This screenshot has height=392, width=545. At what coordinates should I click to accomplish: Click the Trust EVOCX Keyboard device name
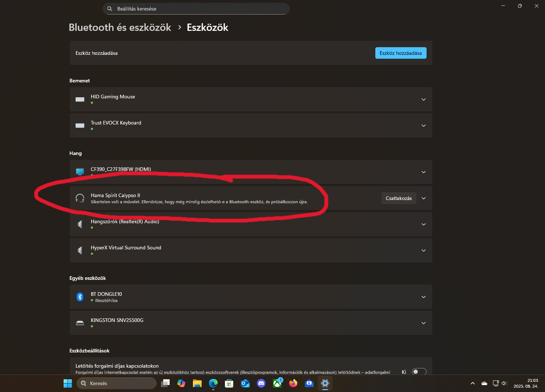click(x=116, y=123)
